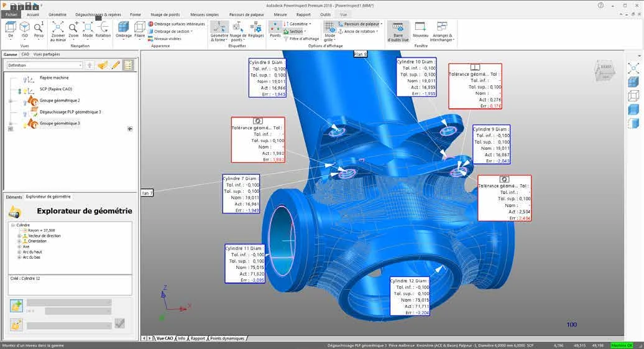The width and height of the screenshot is (644, 349).
Task: Click Filtre d'affichage button
Action: [301, 39]
